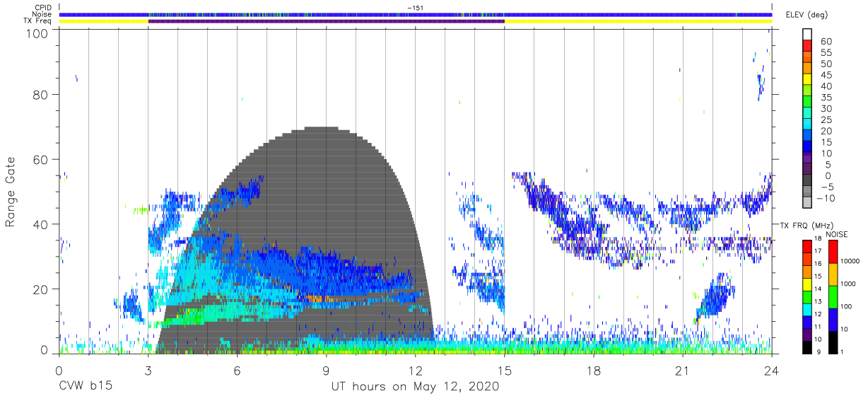Select the yellow 14–15 MHz TX FRQ segment

click(807, 284)
